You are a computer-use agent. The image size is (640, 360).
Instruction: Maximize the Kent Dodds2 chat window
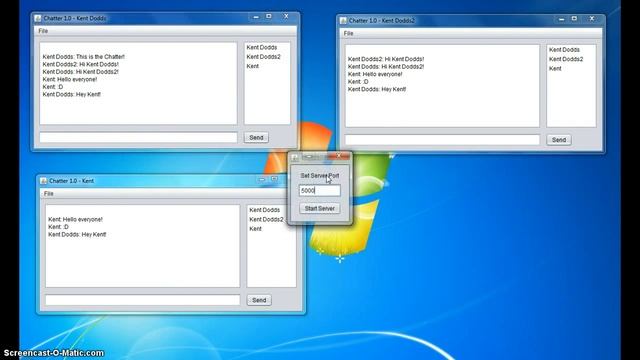coord(574,19)
